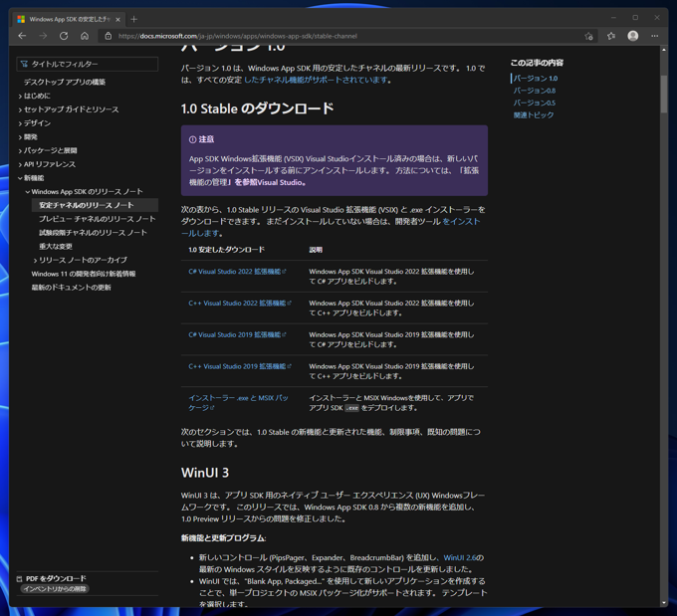Open the WinUI 2.6 link
Viewport: 677px width, 616px height.
459,557
